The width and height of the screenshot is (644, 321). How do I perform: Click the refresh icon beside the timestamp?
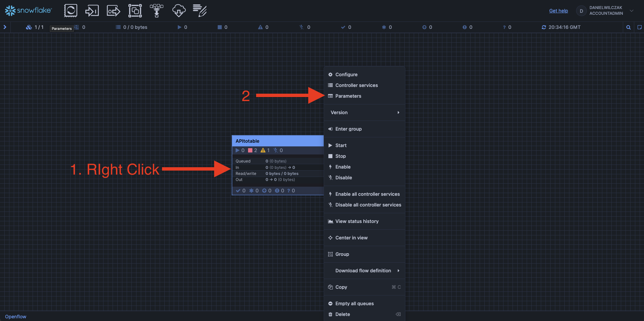[544, 27]
